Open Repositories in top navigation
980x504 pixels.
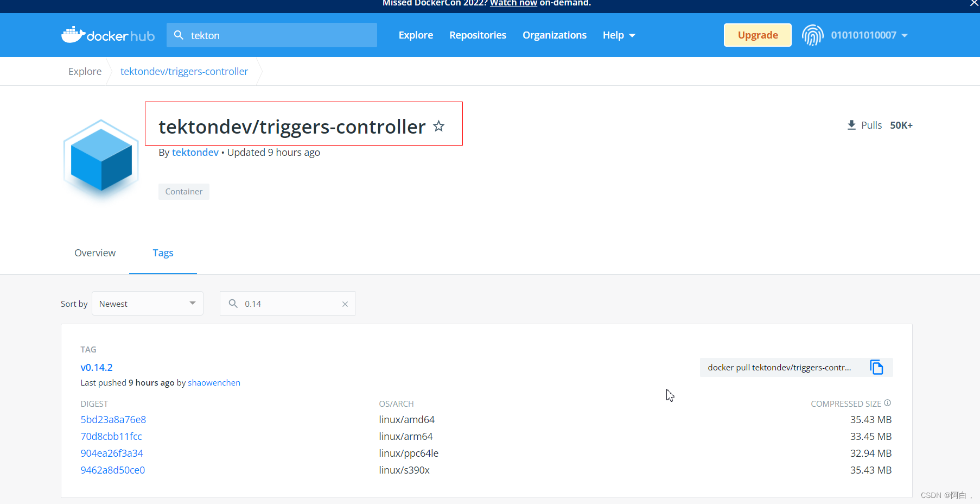coord(478,35)
